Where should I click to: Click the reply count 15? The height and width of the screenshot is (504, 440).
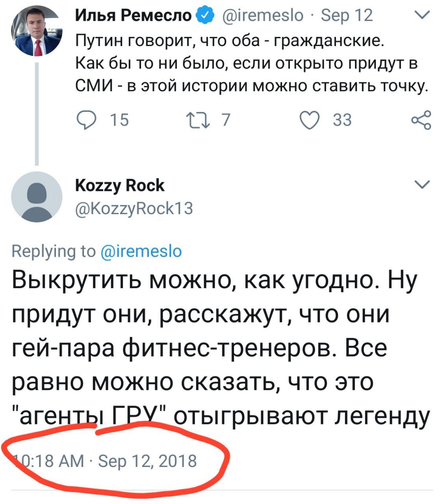pos(119,120)
